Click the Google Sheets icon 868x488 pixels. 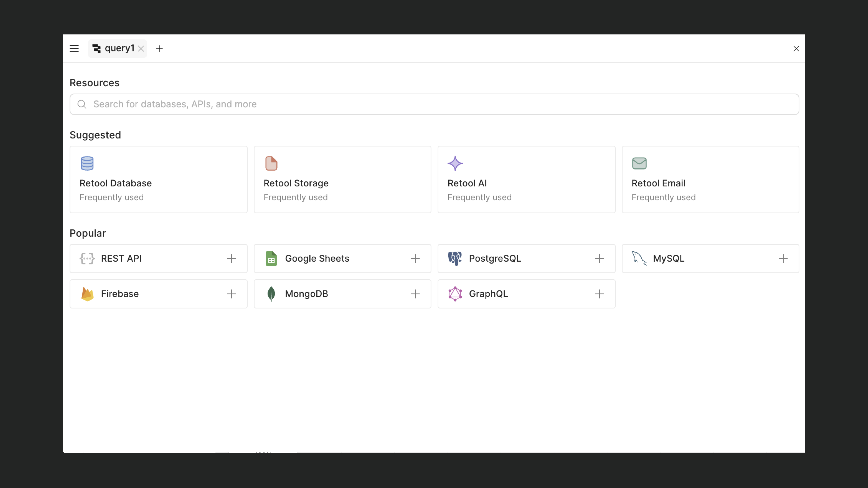tap(271, 258)
